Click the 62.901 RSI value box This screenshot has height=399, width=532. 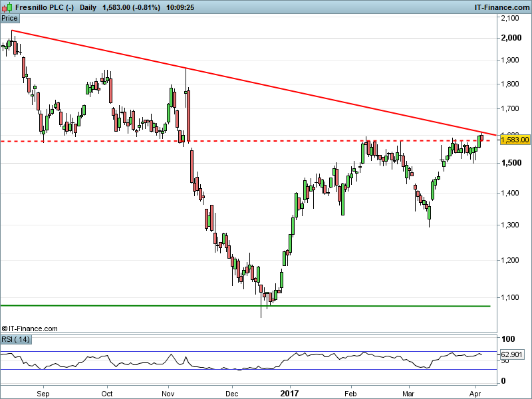(x=511, y=354)
